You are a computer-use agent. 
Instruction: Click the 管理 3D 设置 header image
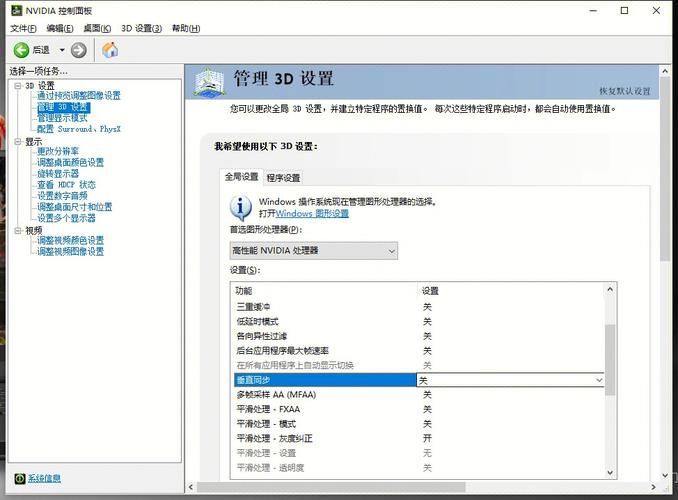pos(209,82)
